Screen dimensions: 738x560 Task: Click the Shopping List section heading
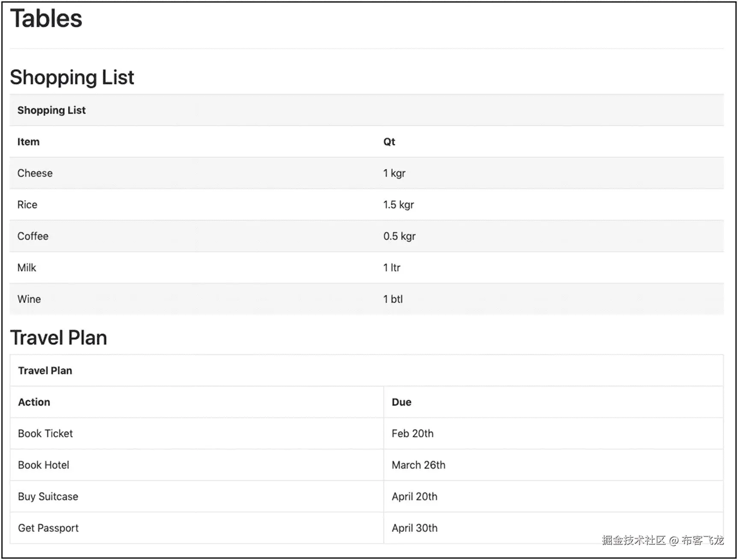(72, 77)
